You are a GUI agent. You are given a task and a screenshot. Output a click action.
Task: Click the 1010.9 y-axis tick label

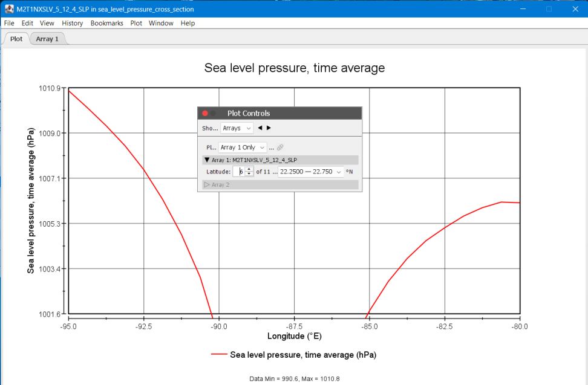click(50, 88)
